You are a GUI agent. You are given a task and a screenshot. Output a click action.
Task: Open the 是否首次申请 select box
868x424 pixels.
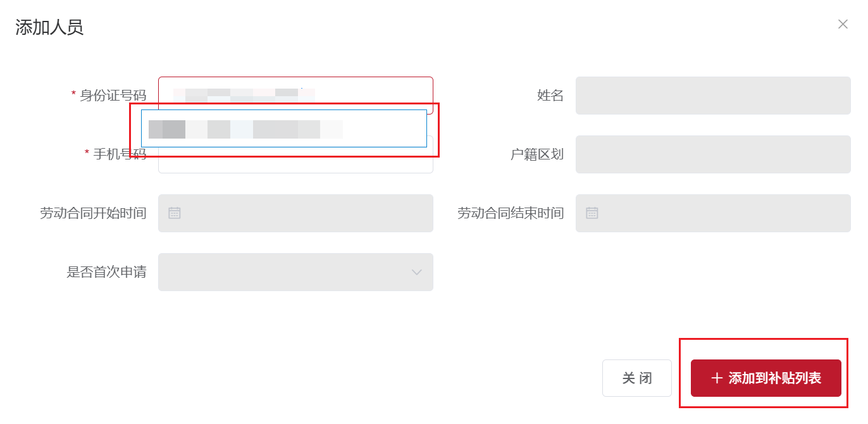(295, 272)
